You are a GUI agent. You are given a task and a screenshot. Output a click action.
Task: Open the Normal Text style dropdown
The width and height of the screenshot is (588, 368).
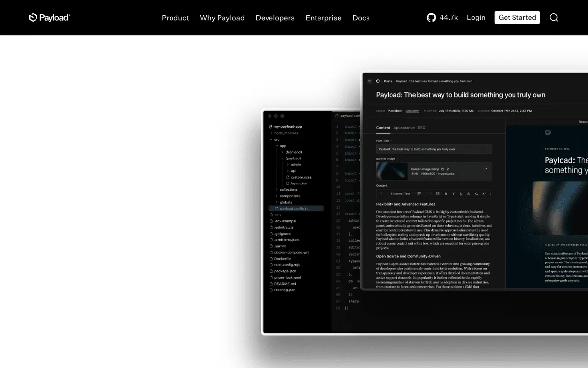coord(402,194)
